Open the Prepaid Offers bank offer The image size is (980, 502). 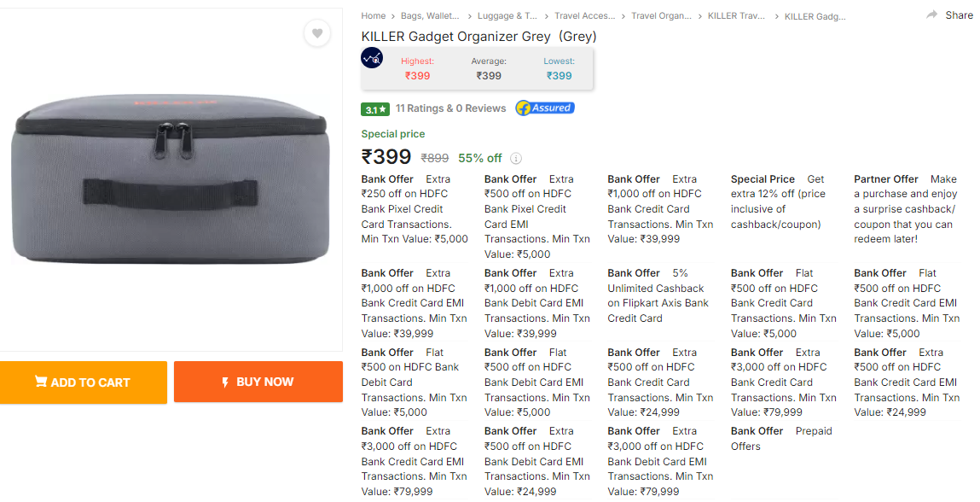781,439
